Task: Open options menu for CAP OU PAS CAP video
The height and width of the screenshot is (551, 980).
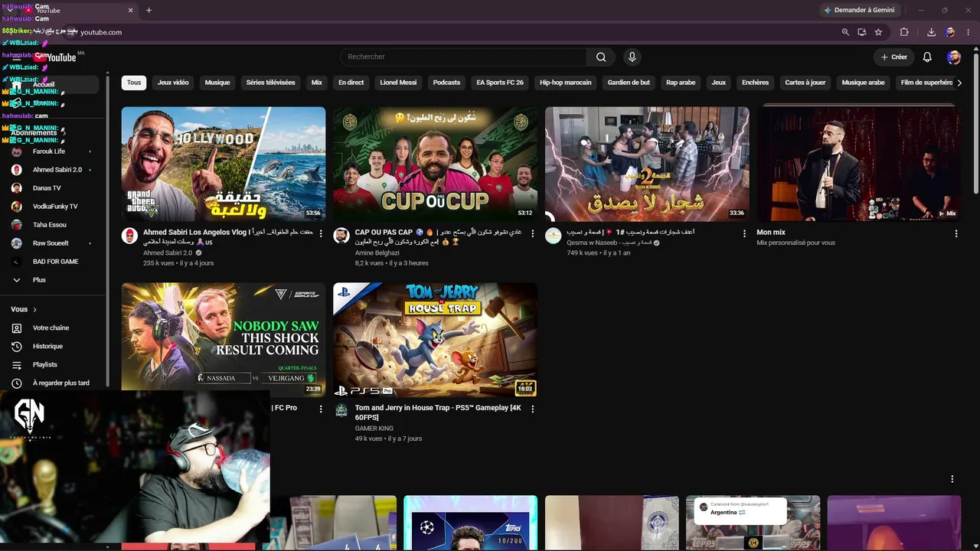Action: [532, 233]
